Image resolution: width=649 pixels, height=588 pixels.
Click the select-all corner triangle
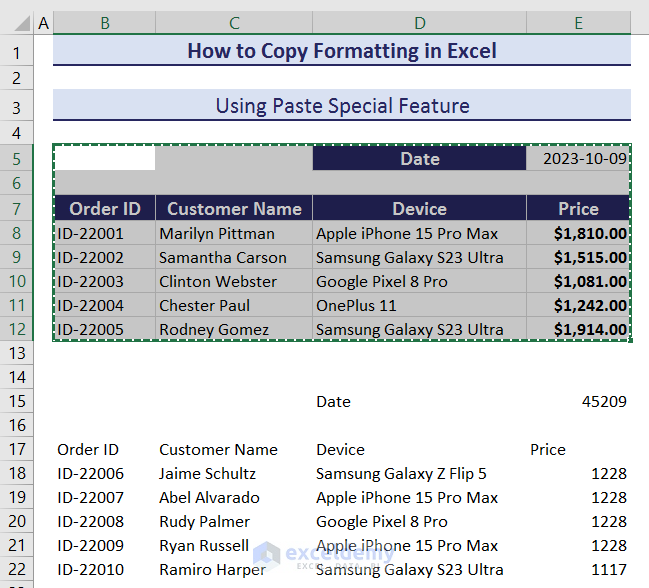click(17, 22)
